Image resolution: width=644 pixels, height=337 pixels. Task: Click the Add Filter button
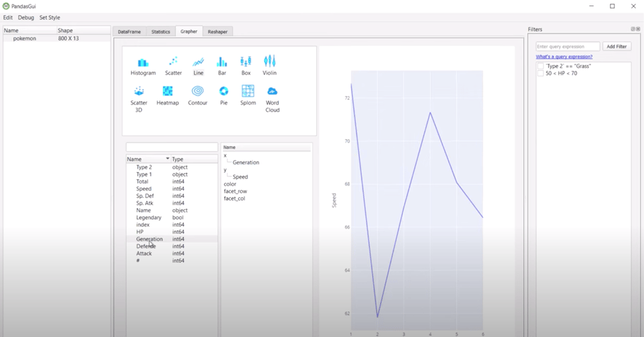pos(616,47)
